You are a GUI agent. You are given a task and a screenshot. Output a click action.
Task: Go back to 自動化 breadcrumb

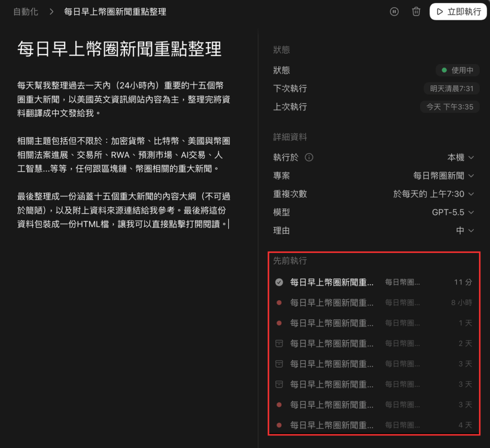[x=26, y=12]
